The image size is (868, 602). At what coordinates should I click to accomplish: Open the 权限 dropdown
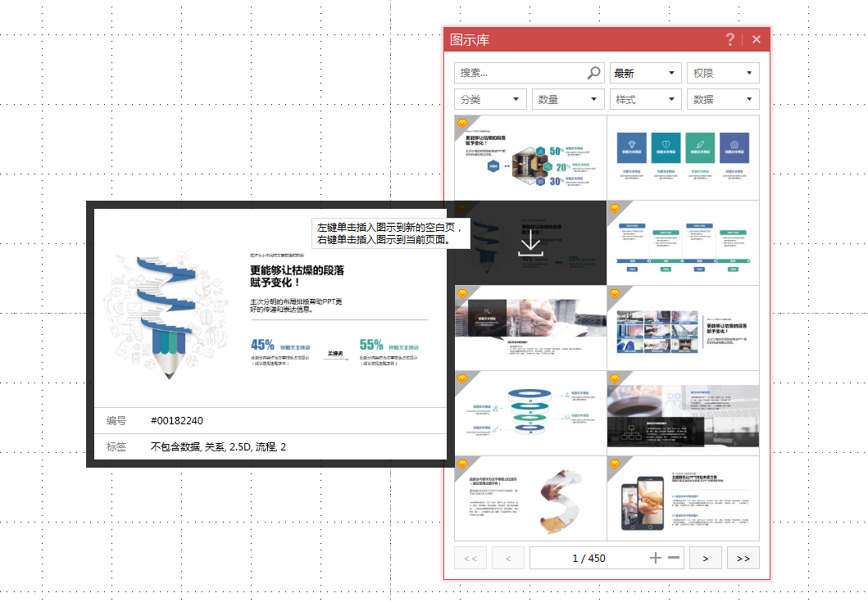[723, 72]
